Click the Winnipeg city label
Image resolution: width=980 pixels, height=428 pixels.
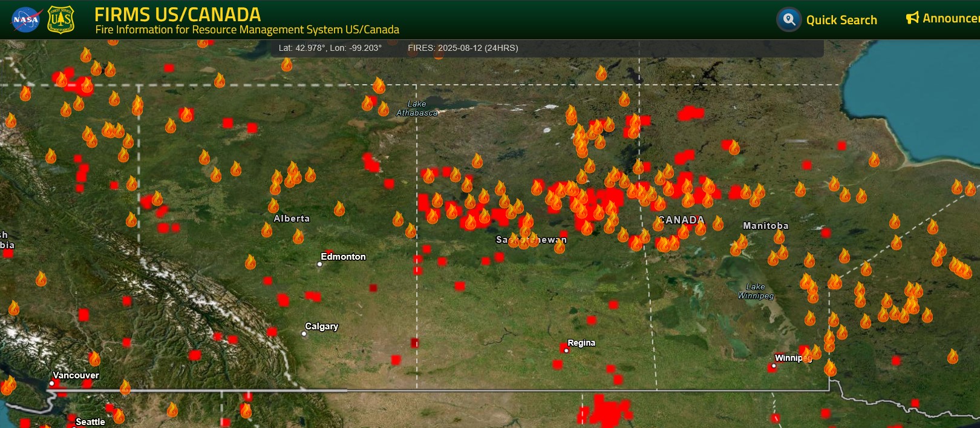point(793,358)
